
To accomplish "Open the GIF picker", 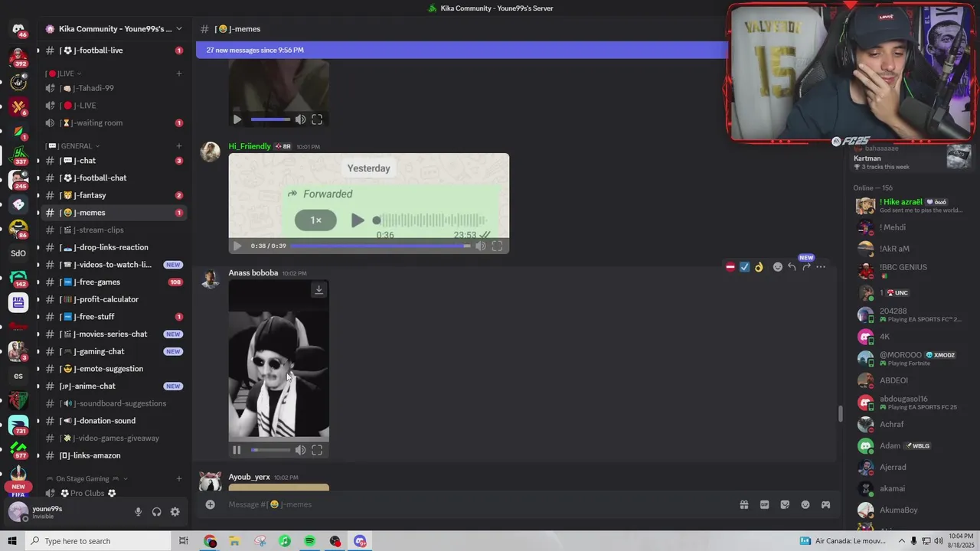I will (x=764, y=504).
